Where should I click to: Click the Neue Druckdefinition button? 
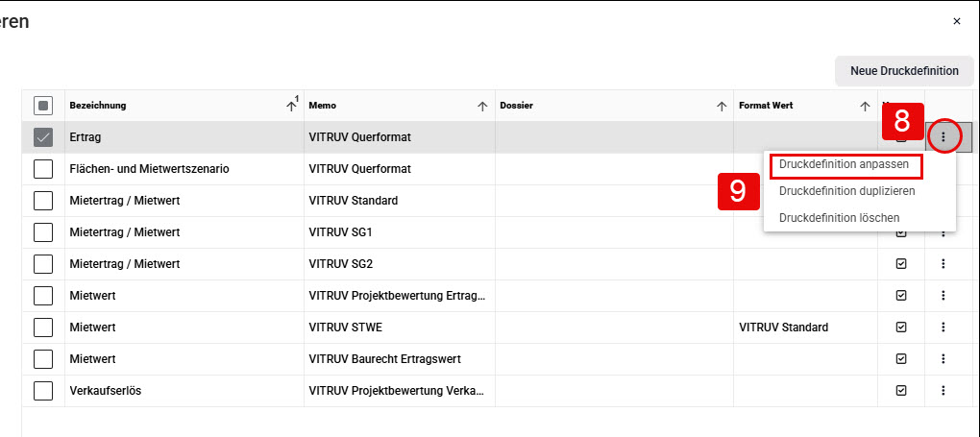coord(904,71)
